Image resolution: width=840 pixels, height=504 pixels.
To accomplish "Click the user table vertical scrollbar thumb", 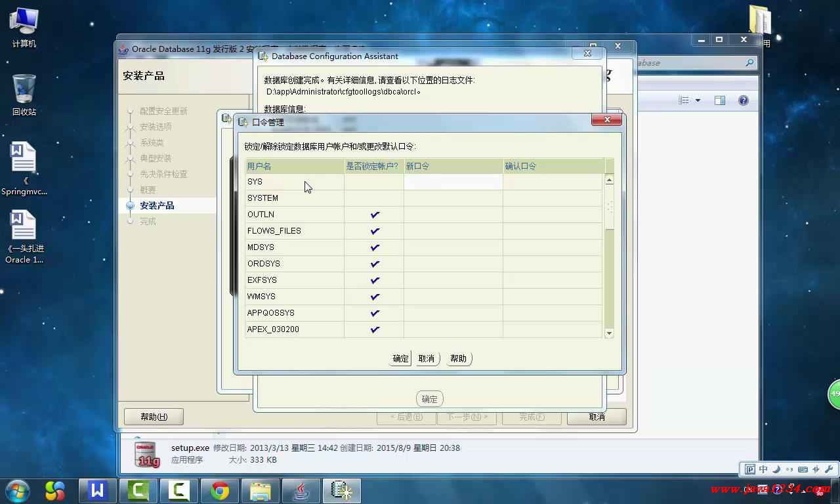I will (609, 207).
